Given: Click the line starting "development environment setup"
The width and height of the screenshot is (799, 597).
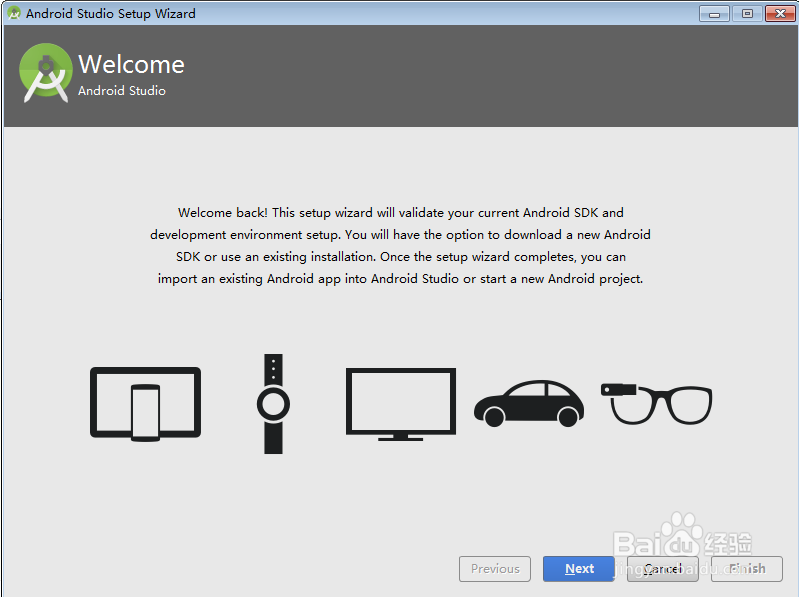Looking at the screenshot, I should 401,235.
